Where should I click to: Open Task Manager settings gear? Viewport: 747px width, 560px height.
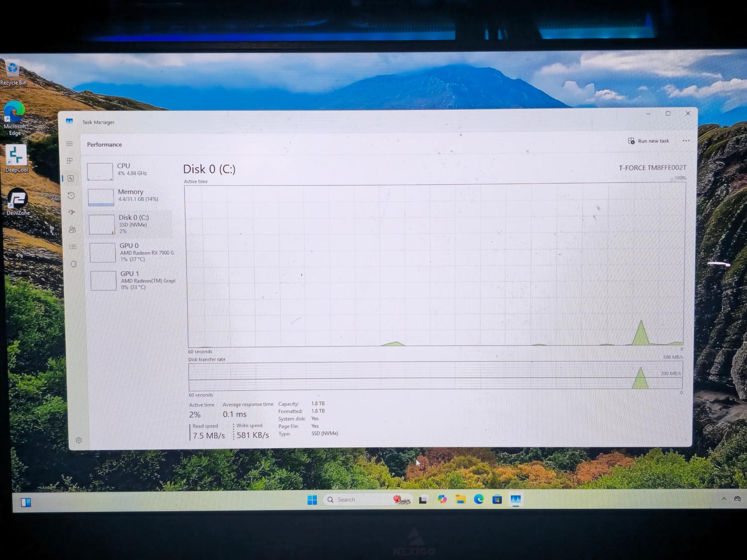click(x=79, y=440)
